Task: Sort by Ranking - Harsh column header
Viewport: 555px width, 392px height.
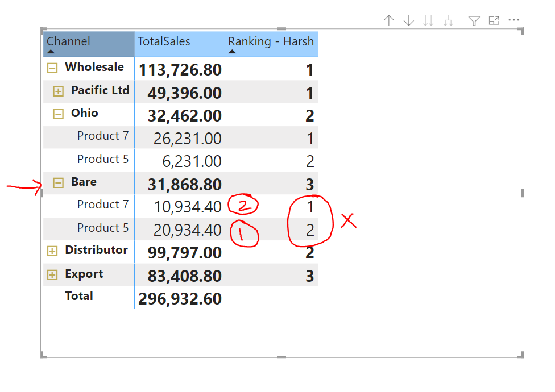Action: pos(271,44)
